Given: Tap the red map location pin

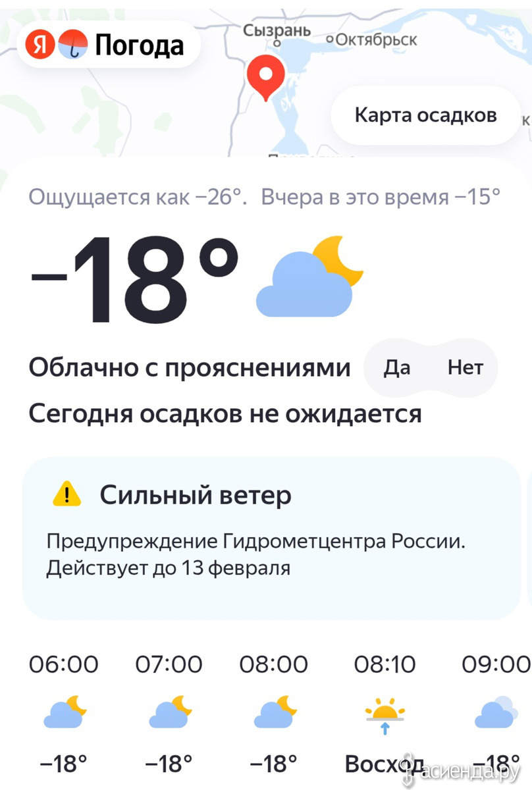Looking at the screenshot, I should 265,76.
